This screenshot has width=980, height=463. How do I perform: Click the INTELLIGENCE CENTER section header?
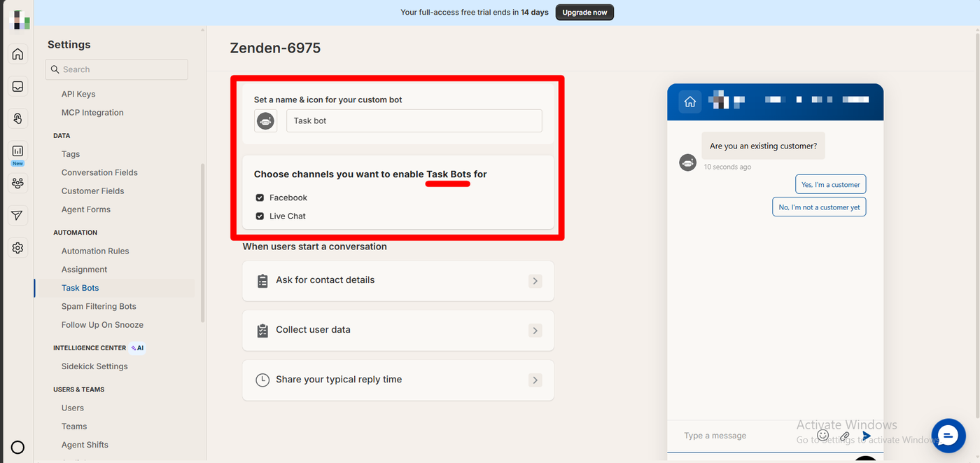point(90,348)
